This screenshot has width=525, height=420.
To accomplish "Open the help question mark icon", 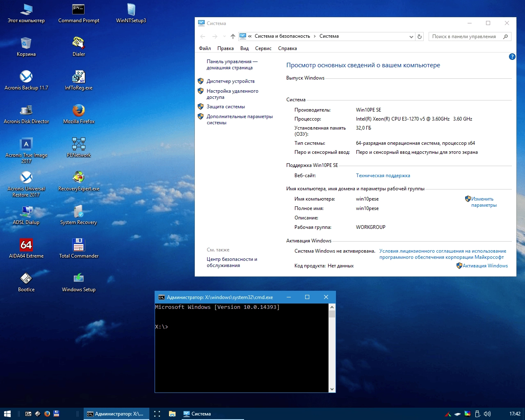I will [x=512, y=57].
